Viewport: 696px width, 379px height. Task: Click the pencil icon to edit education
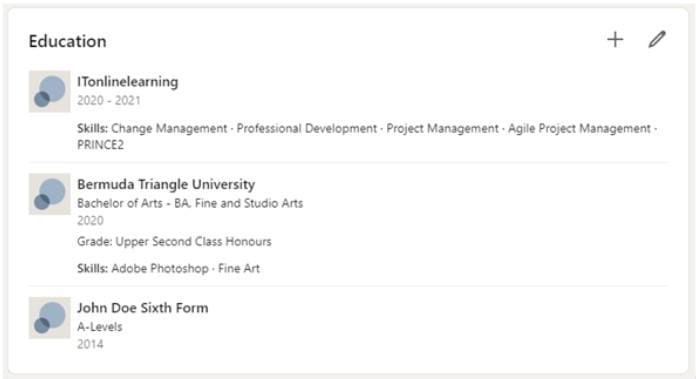coord(657,39)
